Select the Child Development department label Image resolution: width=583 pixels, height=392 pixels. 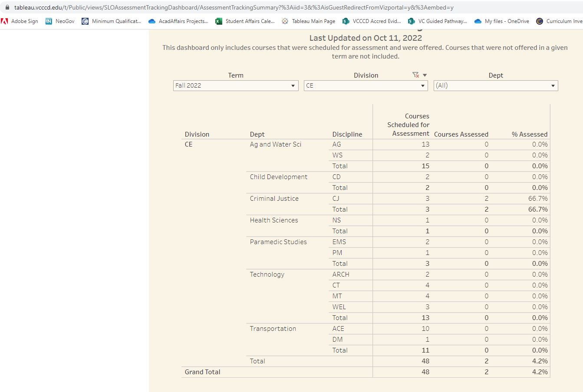point(278,177)
